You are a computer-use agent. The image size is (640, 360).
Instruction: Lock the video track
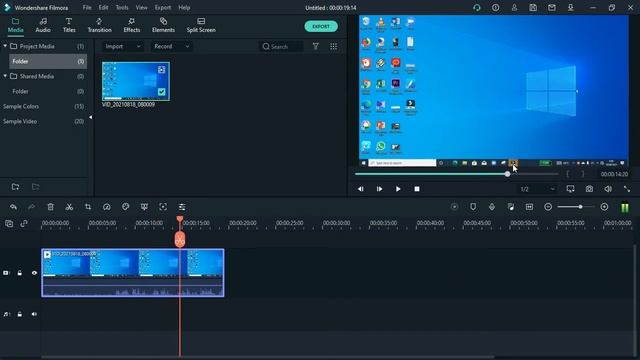pos(20,273)
